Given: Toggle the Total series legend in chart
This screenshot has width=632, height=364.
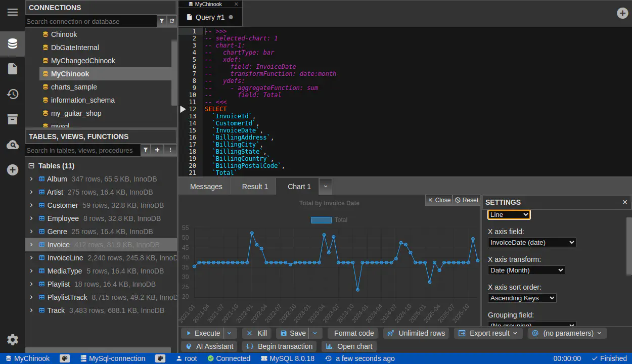Looking at the screenshot, I should tap(329, 220).
